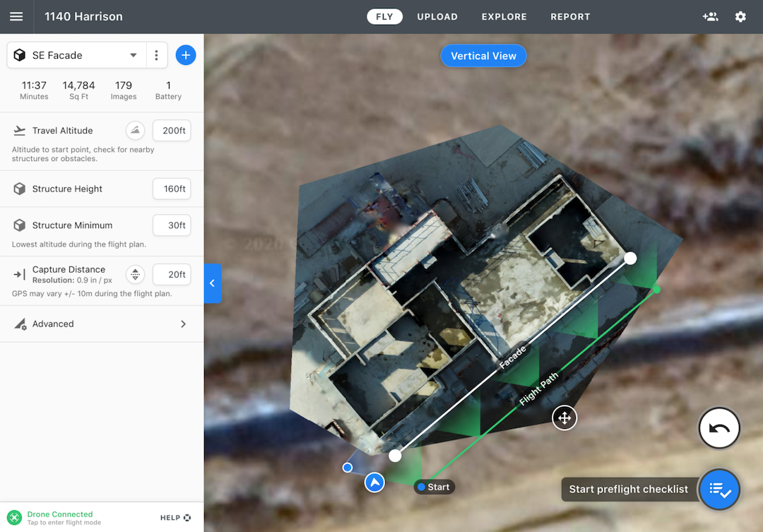Screen dimensions: 763x532
Task: Toggle the Vertical View mode
Action: coord(483,56)
